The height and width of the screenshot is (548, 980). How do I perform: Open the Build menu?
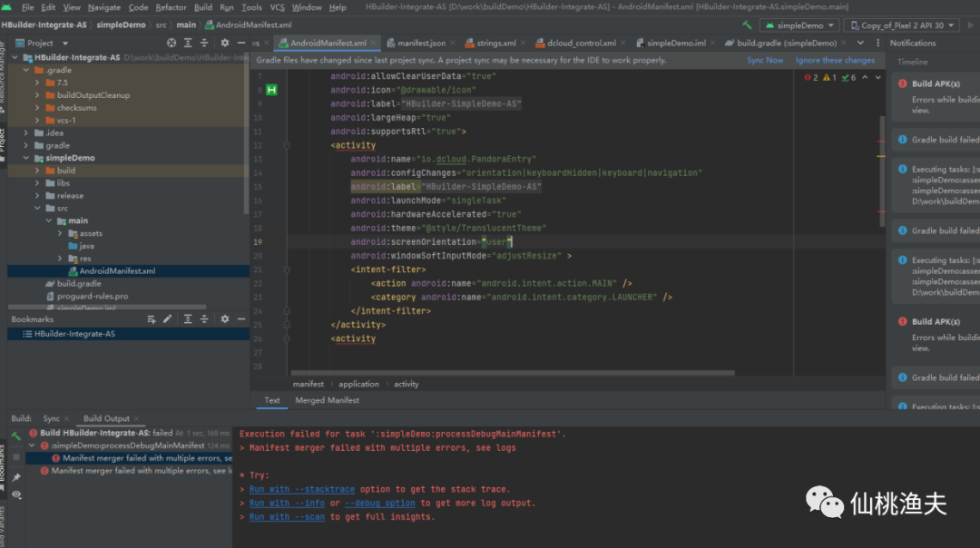click(x=203, y=7)
